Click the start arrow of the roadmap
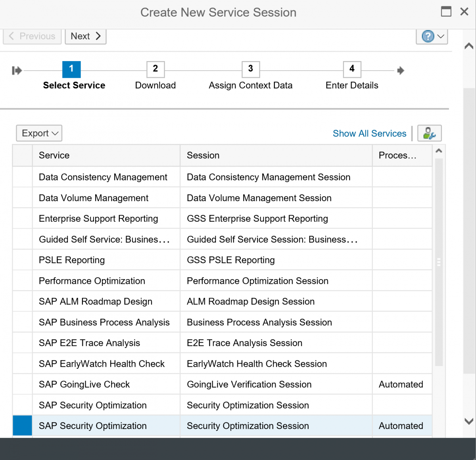The height and width of the screenshot is (460, 476). pos(17,70)
